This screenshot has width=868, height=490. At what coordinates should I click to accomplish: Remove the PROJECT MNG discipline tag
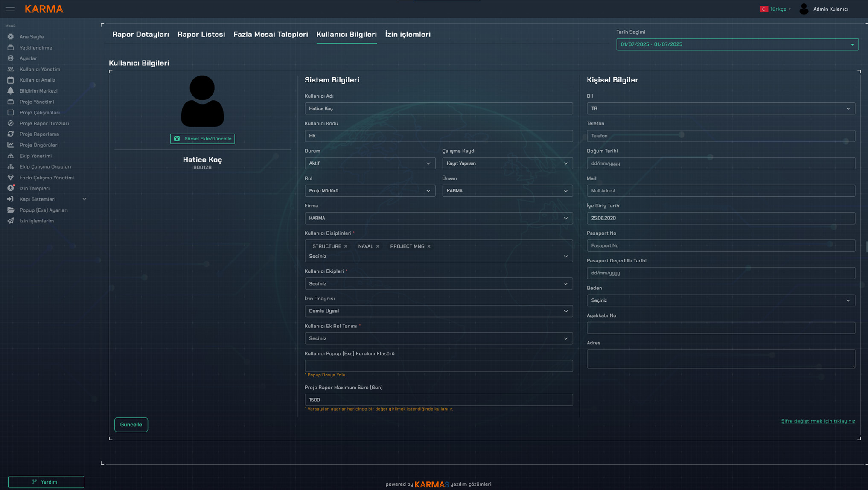pos(429,246)
